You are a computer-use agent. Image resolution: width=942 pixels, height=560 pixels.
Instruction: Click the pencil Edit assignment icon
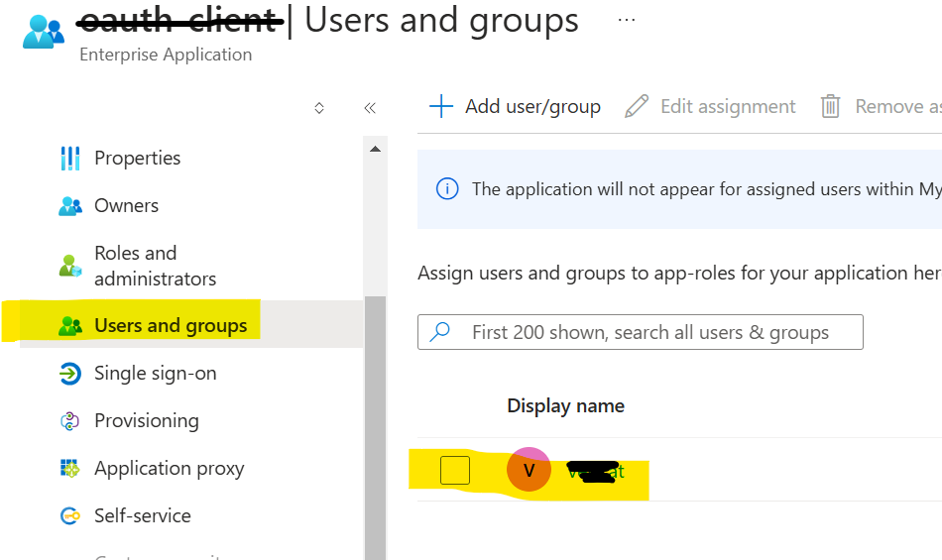click(637, 106)
